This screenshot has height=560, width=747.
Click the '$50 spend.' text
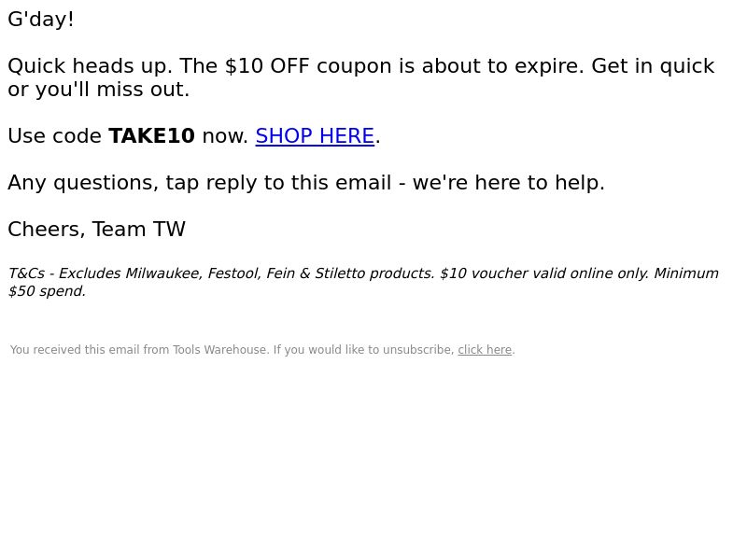click(48, 291)
